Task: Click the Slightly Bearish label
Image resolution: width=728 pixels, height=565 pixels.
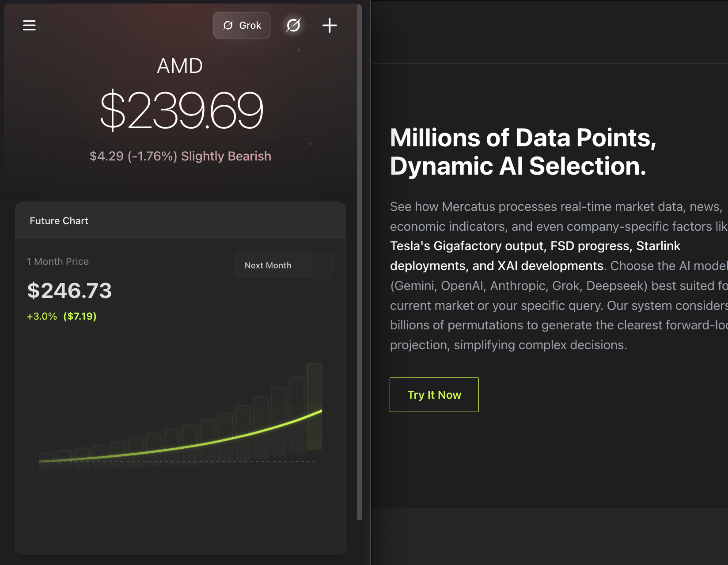Action: click(x=226, y=156)
